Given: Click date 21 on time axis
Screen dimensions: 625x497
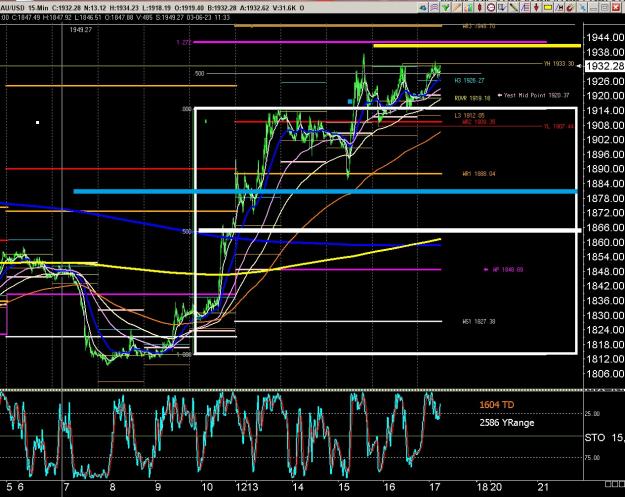Looking at the screenshot, I should click(543, 487).
